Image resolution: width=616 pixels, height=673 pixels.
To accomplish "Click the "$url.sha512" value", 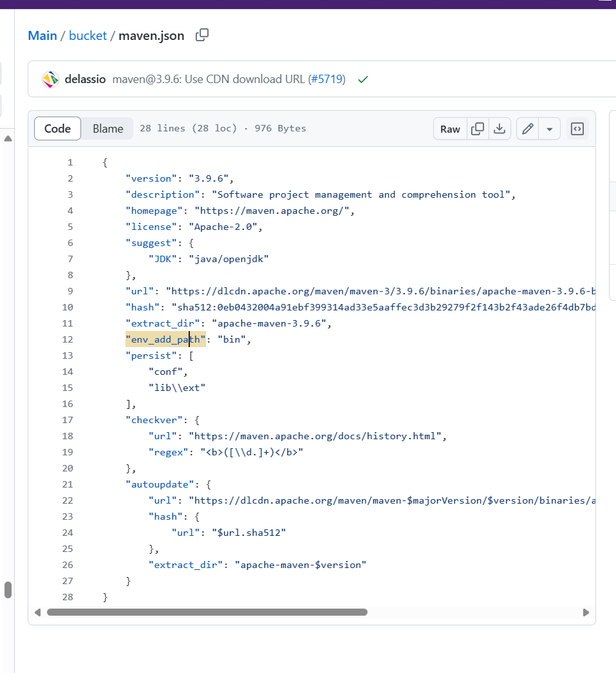I will click(x=249, y=533).
